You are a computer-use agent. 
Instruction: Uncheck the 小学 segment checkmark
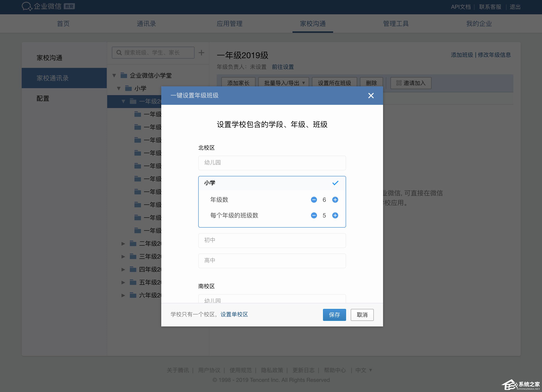point(335,183)
